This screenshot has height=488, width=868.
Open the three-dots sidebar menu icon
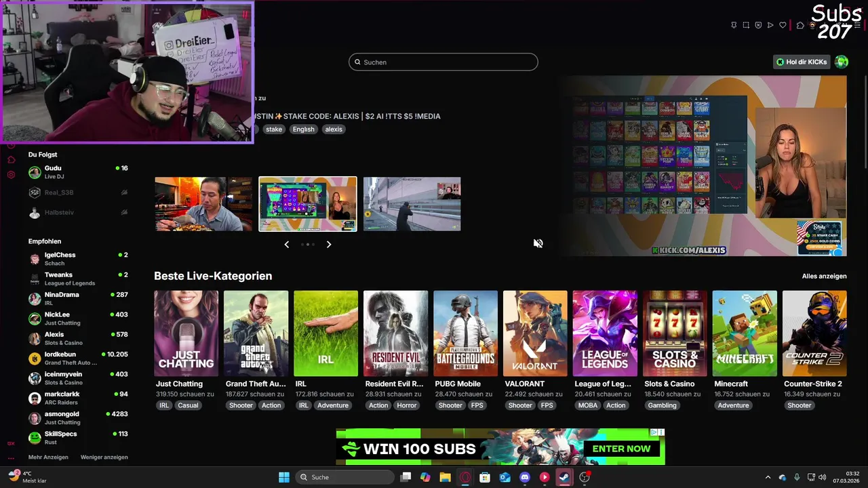[11, 459]
